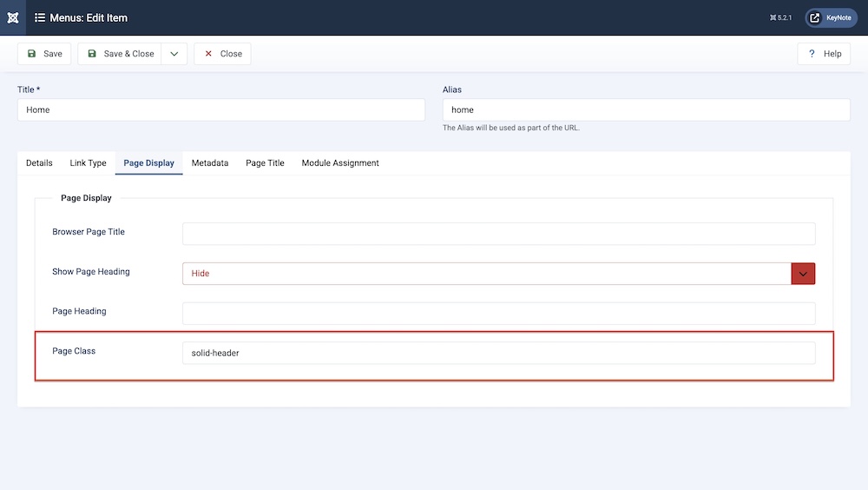This screenshot has width=868, height=490.
Task: Focus the Alias text field
Action: pos(646,110)
